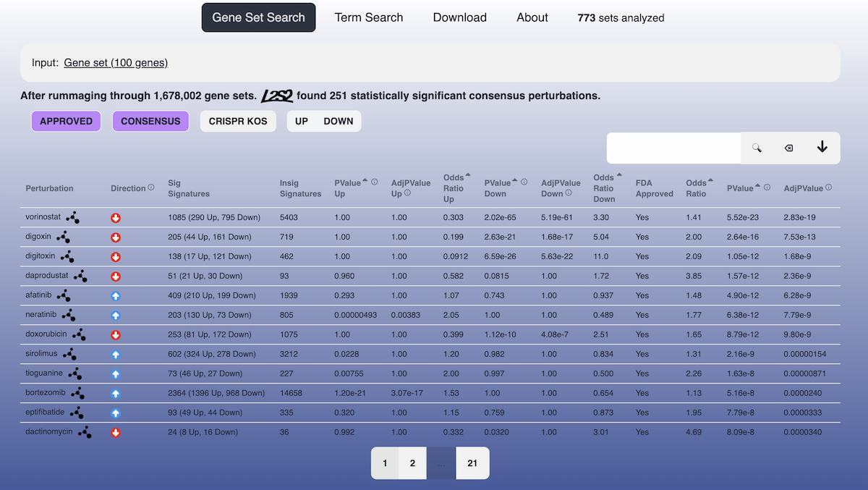Sort by the last PValue column
868x490 pixels.
click(x=758, y=186)
